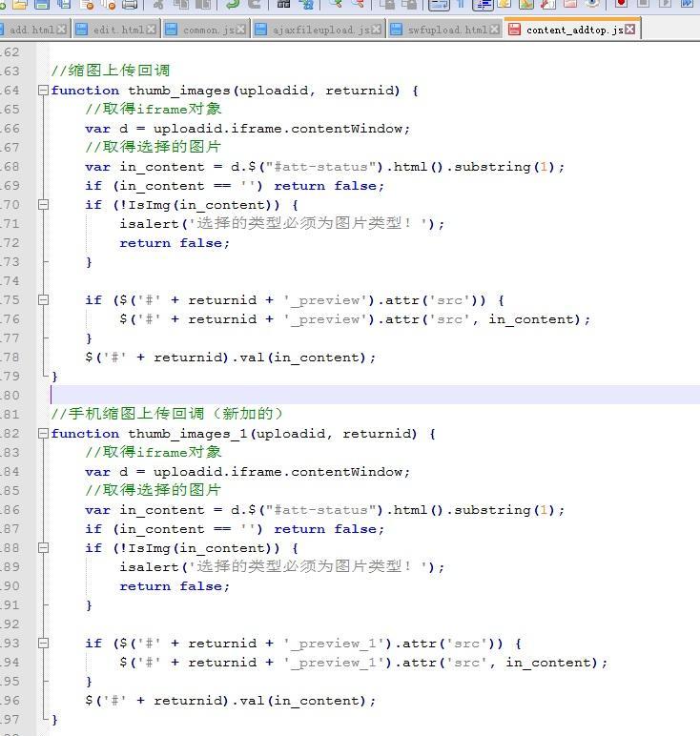Close the add.html tab

61,30
